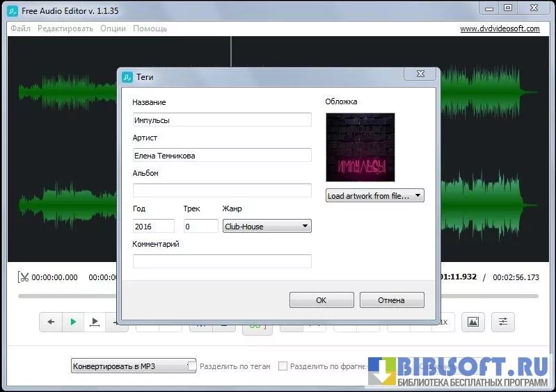Viewport: 556px width, 392px height.
Task: Click the go-to-start arrow button
Action: tap(50, 322)
